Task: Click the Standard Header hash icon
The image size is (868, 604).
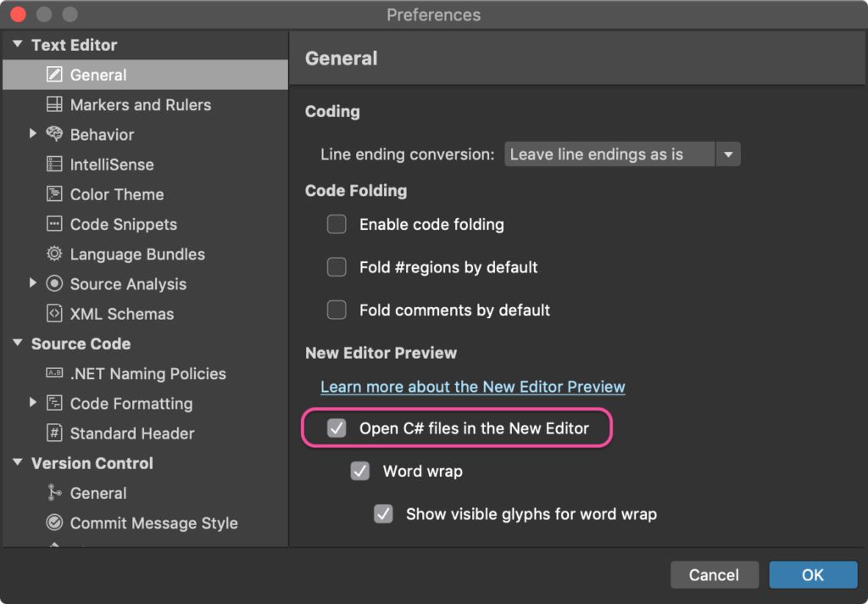Action: (54, 433)
